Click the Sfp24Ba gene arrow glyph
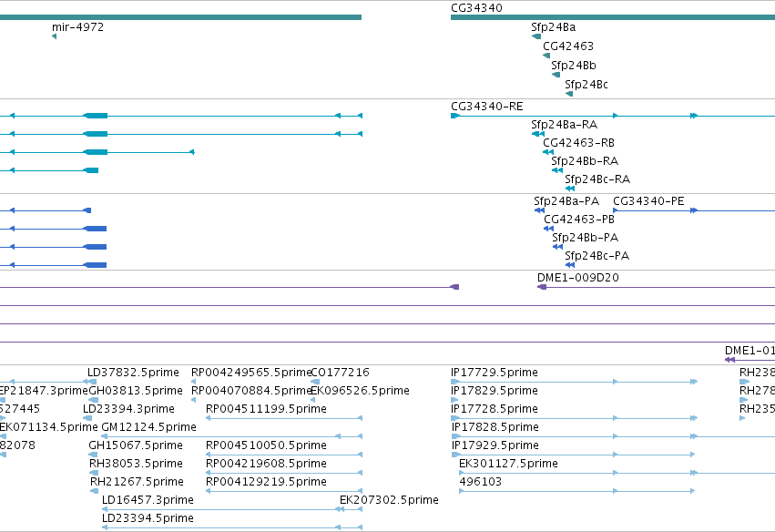The height and width of the screenshot is (532, 775). point(536,36)
